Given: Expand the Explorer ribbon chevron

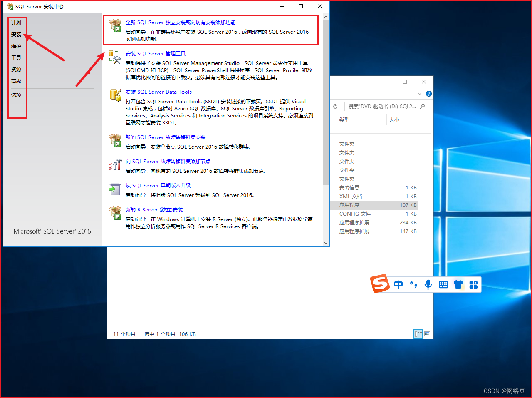Looking at the screenshot, I should click(419, 94).
